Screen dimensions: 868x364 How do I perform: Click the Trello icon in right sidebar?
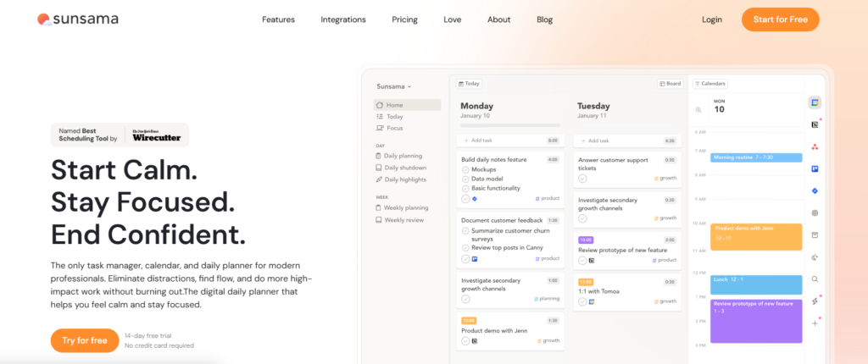point(815,168)
